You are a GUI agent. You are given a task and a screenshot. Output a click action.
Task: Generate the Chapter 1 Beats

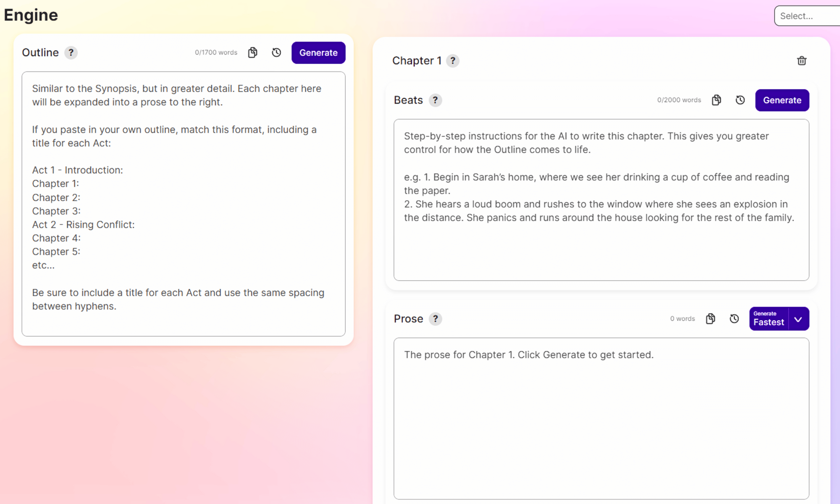click(782, 100)
